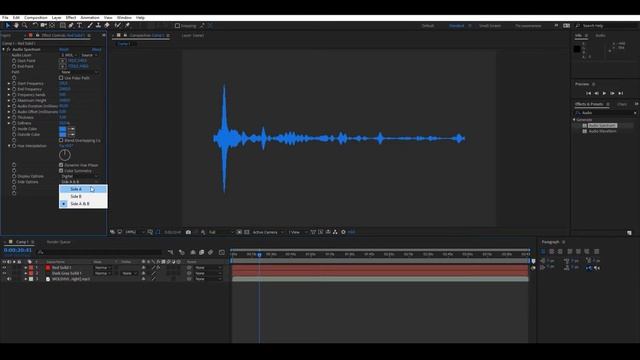Collapse the Audio Spectrum effect

[x=4, y=49]
